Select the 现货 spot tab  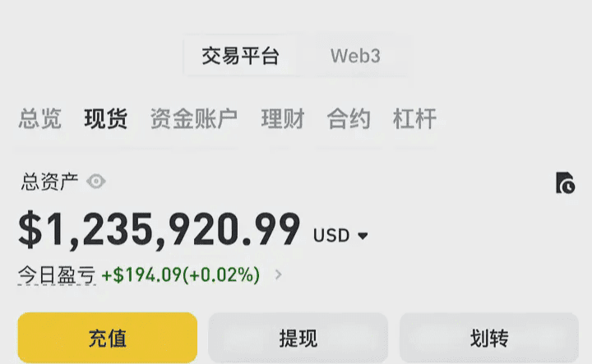click(106, 119)
